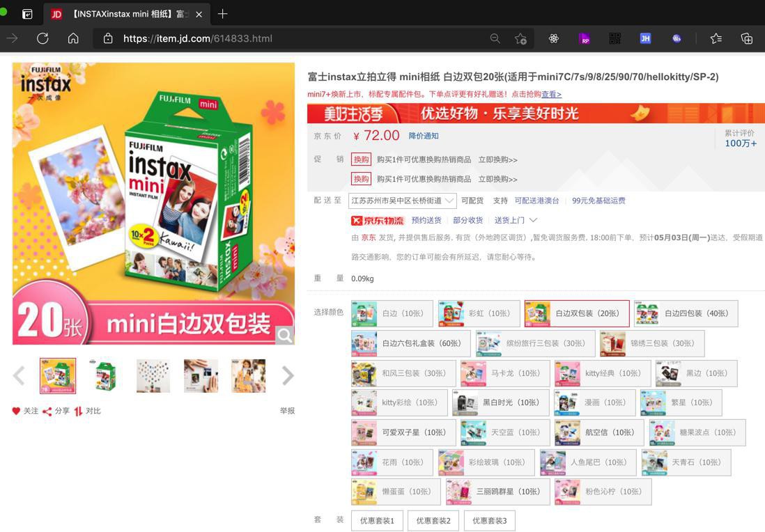Open the 100万+ cumulative reviews link
This screenshot has height=532, width=765.
click(741, 143)
